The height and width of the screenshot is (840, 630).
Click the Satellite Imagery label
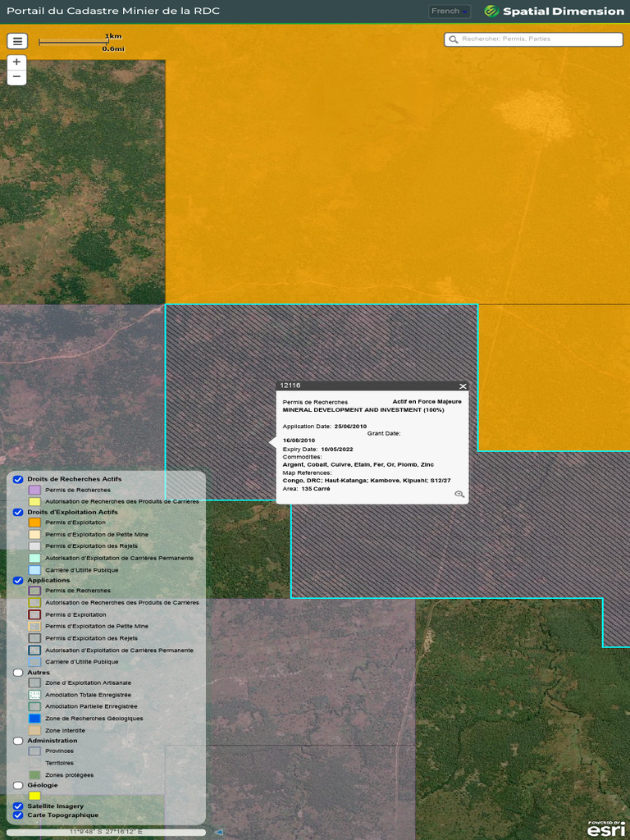[55, 806]
